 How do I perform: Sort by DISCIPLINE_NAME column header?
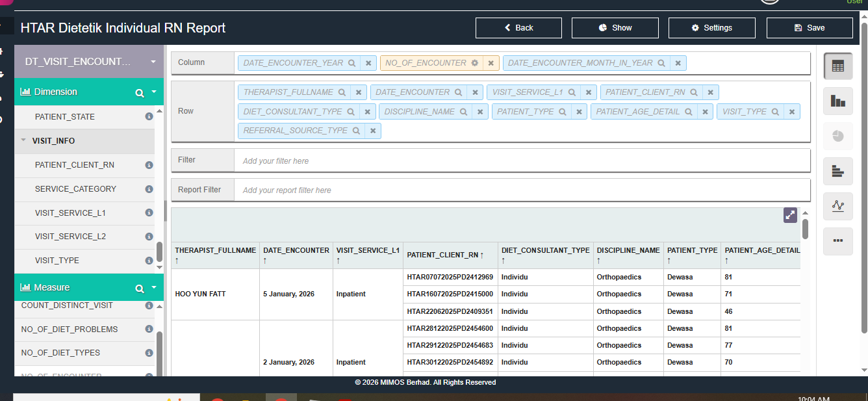pyautogui.click(x=628, y=255)
